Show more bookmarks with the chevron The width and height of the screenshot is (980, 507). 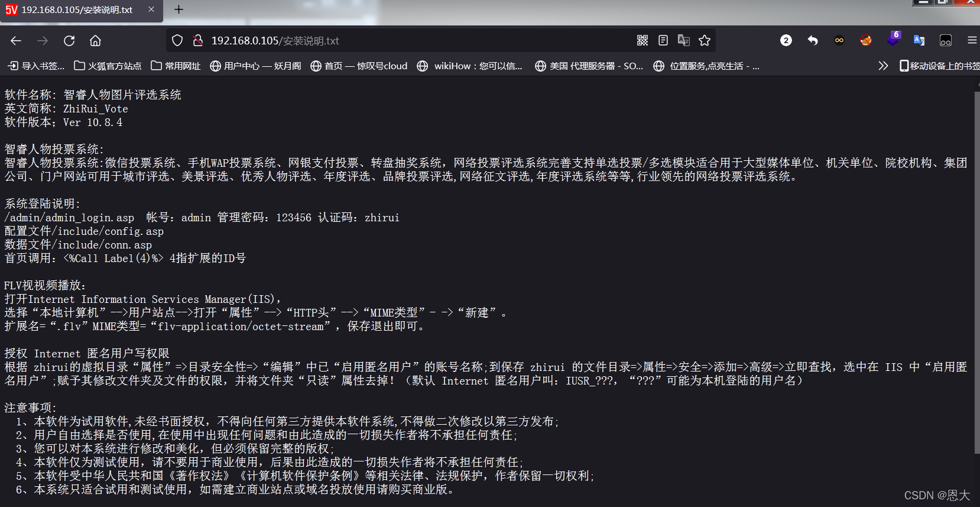(883, 66)
